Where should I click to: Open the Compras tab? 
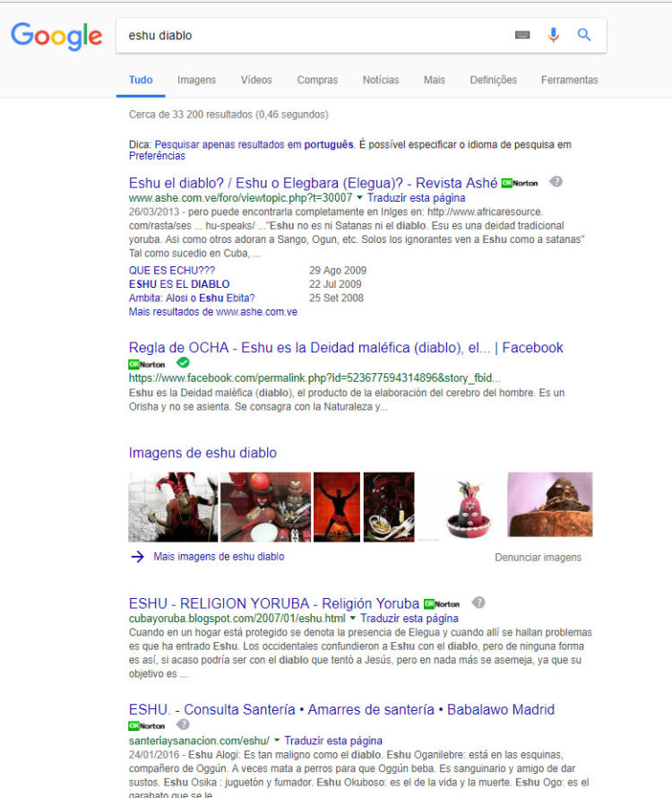tap(317, 80)
